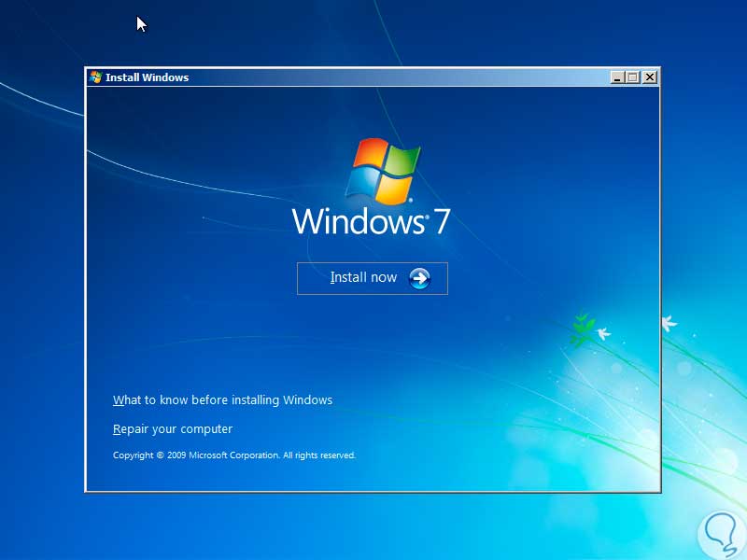747x560 pixels.
Task: Click the Windows 7 logo text
Action: pos(371,221)
